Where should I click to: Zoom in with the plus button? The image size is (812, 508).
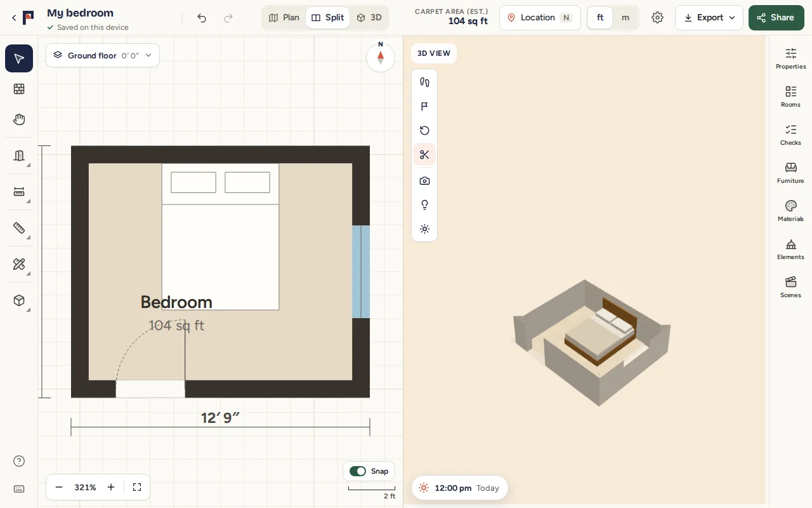coord(111,487)
